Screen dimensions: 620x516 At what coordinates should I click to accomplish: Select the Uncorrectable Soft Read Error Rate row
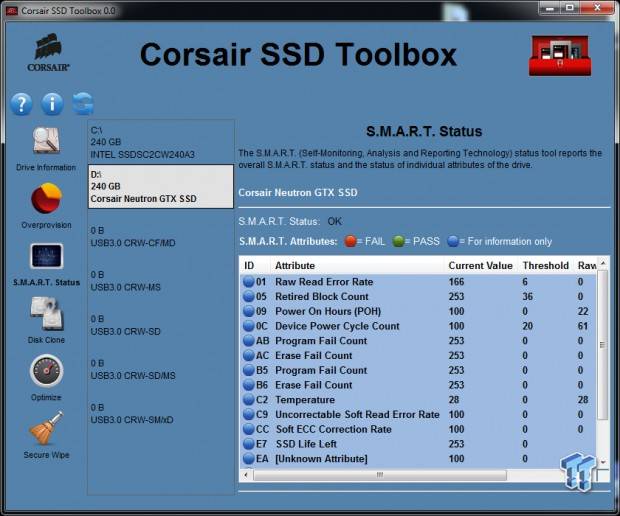pos(418,414)
